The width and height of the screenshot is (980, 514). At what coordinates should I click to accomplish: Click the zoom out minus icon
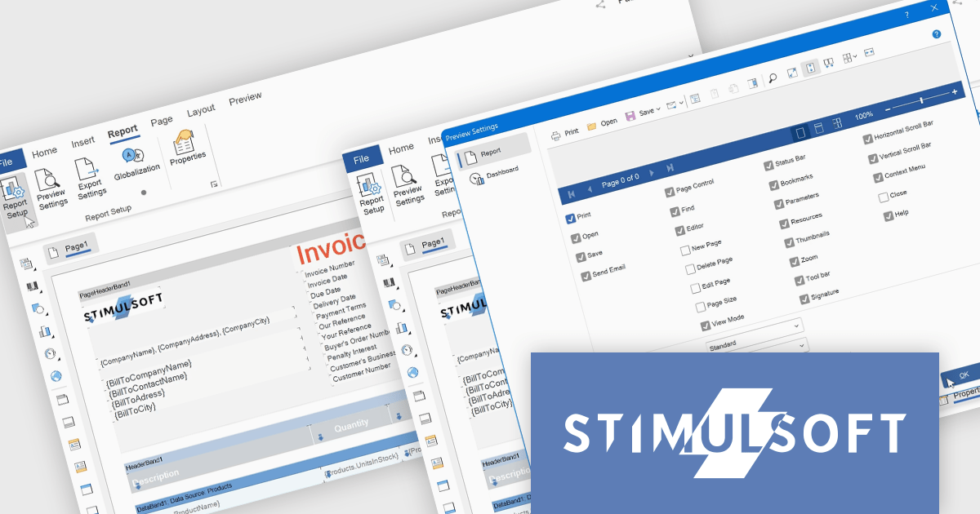889,109
